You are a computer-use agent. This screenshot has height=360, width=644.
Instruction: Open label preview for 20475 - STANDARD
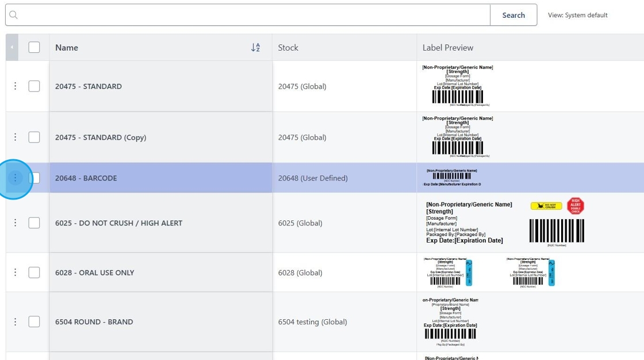click(x=458, y=86)
